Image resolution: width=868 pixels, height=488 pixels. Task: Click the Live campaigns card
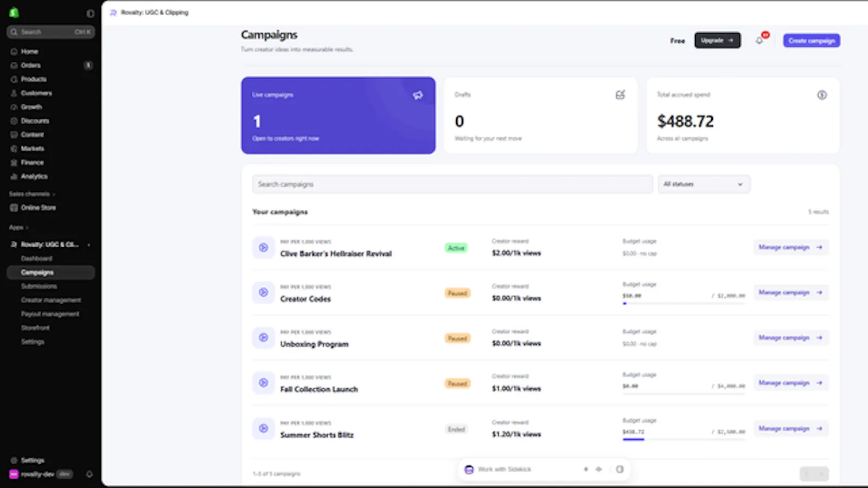pos(338,115)
